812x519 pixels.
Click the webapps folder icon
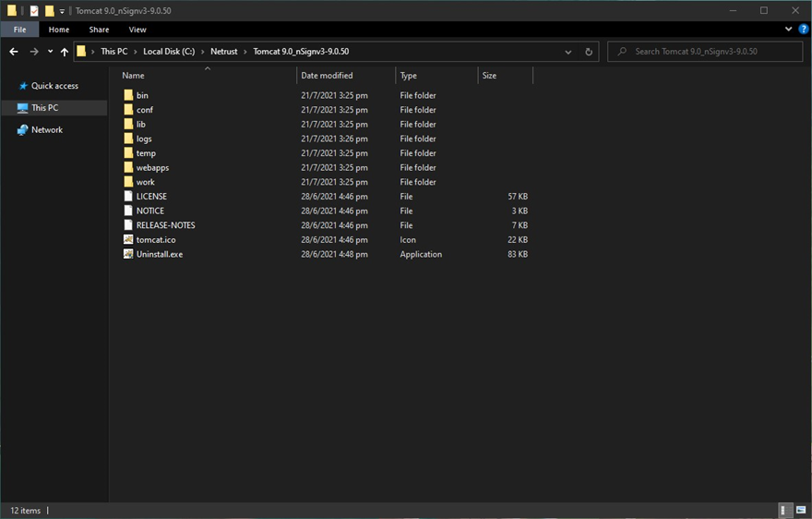tap(128, 168)
